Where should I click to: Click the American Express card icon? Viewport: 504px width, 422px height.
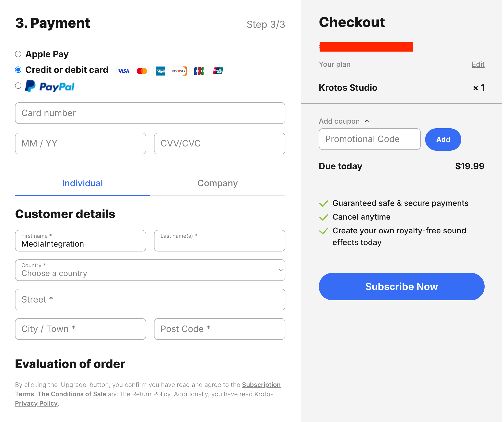tap(160, 71)
